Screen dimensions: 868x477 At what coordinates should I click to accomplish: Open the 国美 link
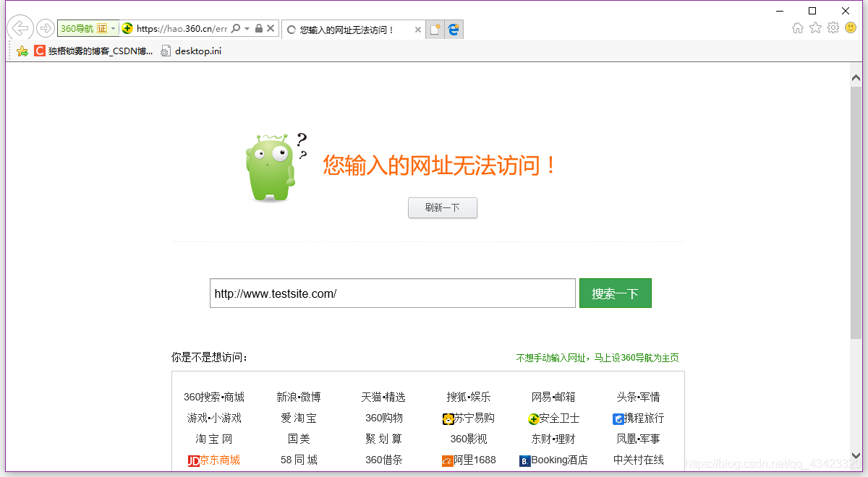click(299, 439)
